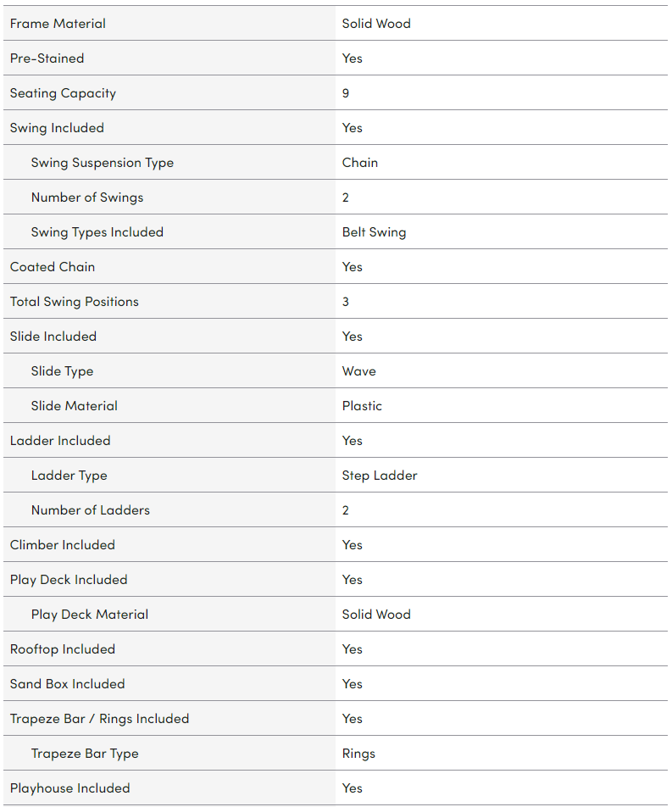Viewport: 672px width, 807px height.
Task: Select the Playhouse Included label
Action: 69,788
